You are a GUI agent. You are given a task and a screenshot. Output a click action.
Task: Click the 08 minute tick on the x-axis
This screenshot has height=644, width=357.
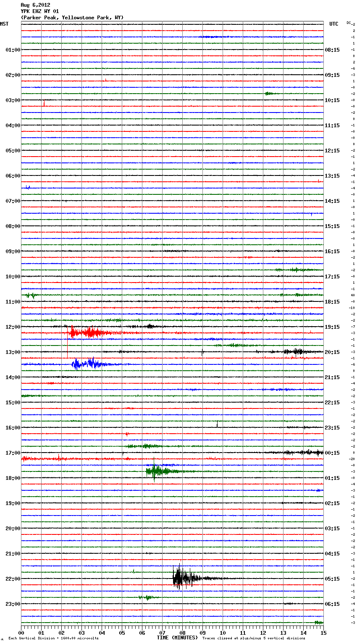(x=182, y=633)
